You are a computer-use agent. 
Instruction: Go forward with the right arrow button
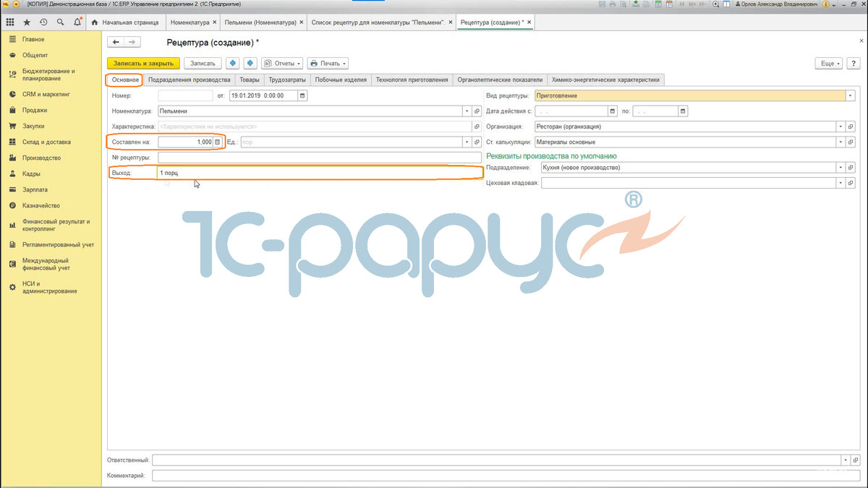(x=132, y=43)
